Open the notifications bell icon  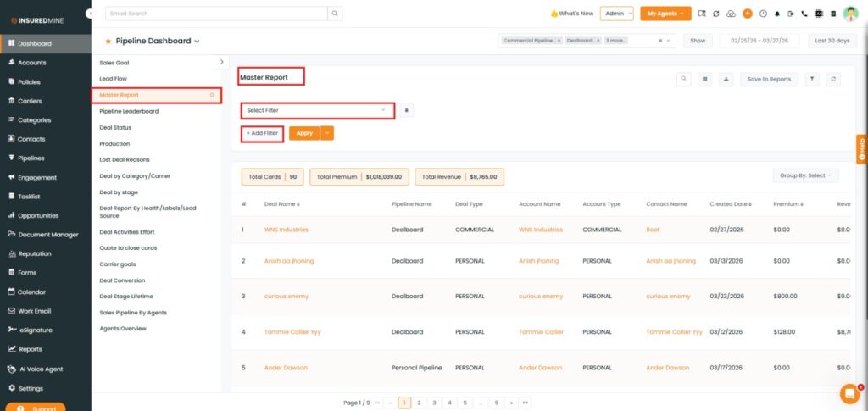778,14
